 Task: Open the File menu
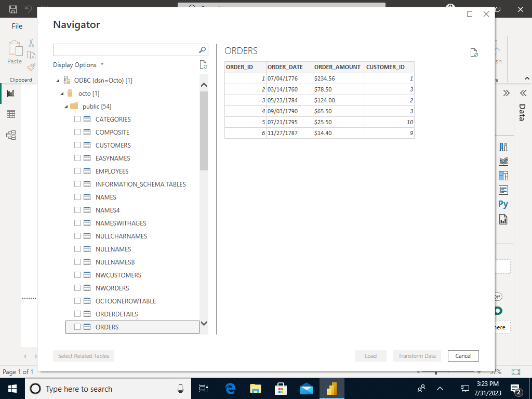click(x=17, y=26)
